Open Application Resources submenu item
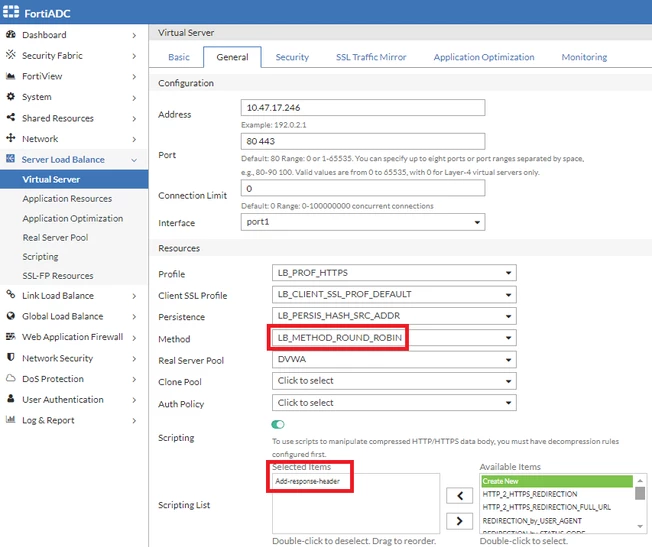The width and height of the screenshot is (652, 547). [x=67, y=198]
